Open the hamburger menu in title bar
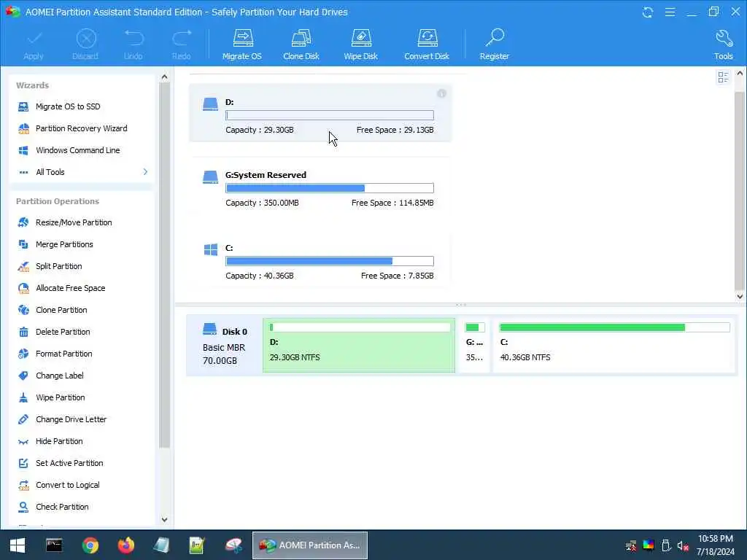747x560 pixels. 670,12
